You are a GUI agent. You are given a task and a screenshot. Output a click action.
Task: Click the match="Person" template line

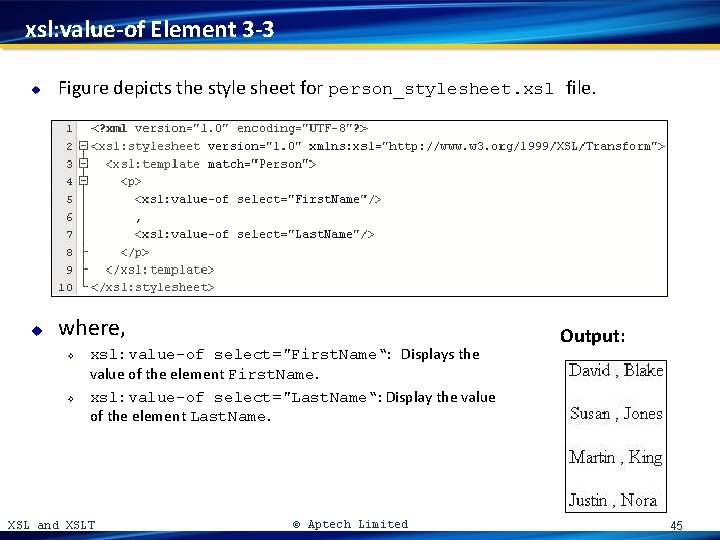pyautogui.click(x=211, y=164)
